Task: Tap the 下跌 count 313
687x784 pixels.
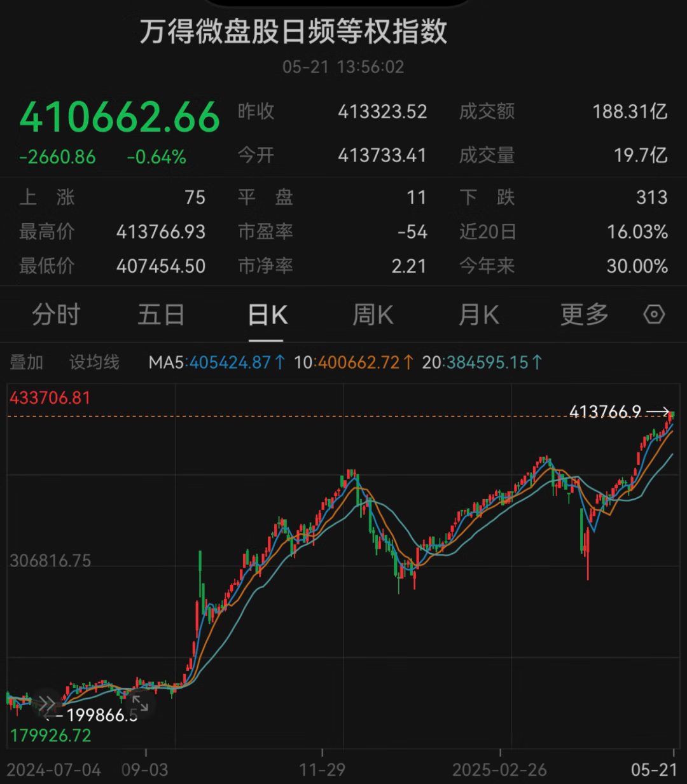Action: tap(652, 198)
